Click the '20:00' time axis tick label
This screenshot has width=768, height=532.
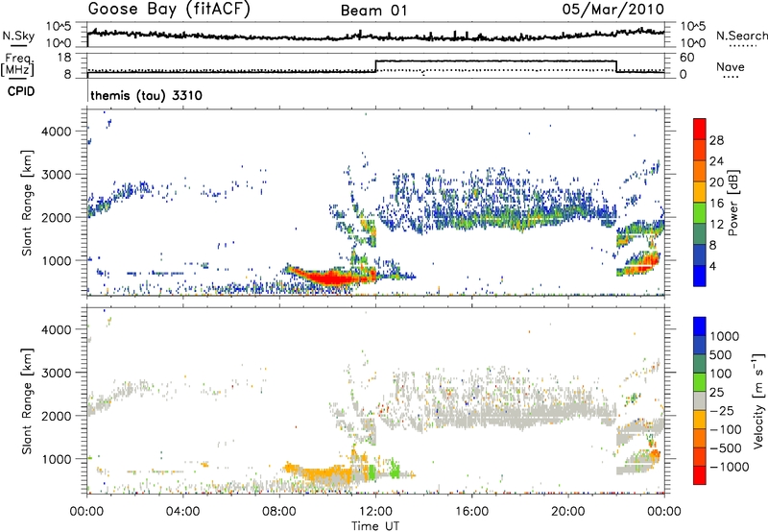coord(567,512)
